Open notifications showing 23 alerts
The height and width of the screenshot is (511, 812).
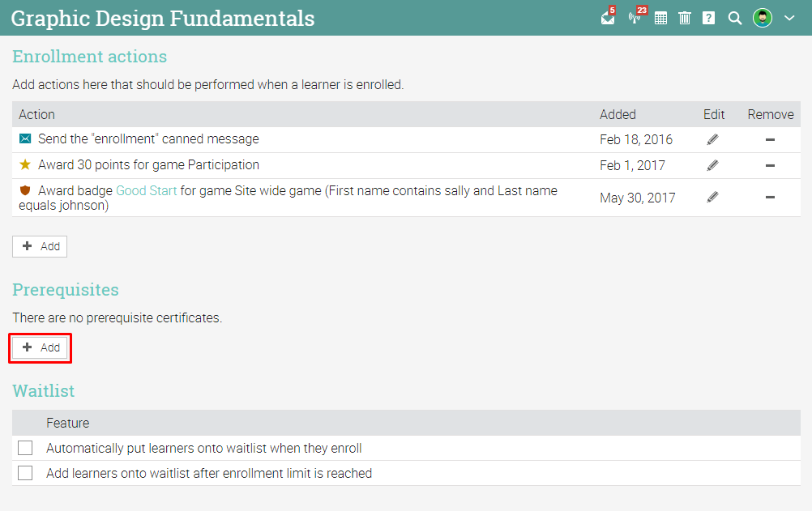pos(635,18)
